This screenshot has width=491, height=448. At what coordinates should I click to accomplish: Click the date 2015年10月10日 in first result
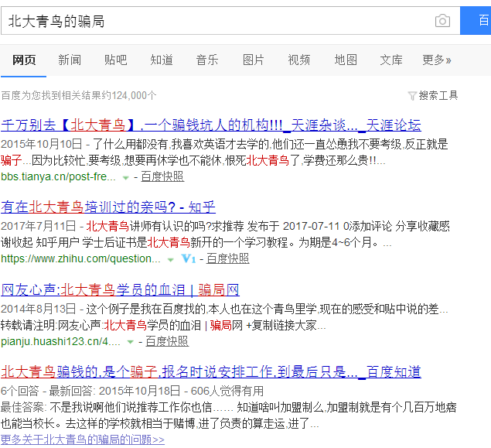click(41, 144)
